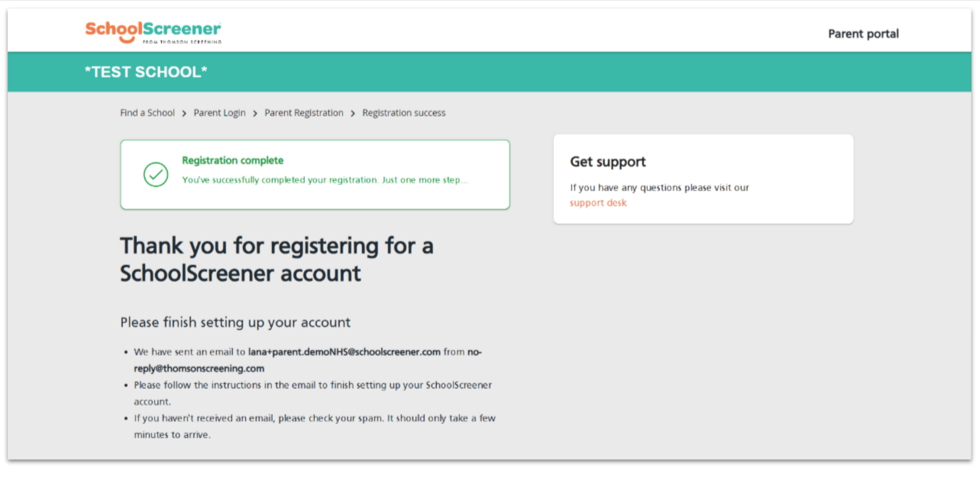The image size is (980, 480).
Task: Click the lana+parent.demoNHS email address
Action: [344, 352]
